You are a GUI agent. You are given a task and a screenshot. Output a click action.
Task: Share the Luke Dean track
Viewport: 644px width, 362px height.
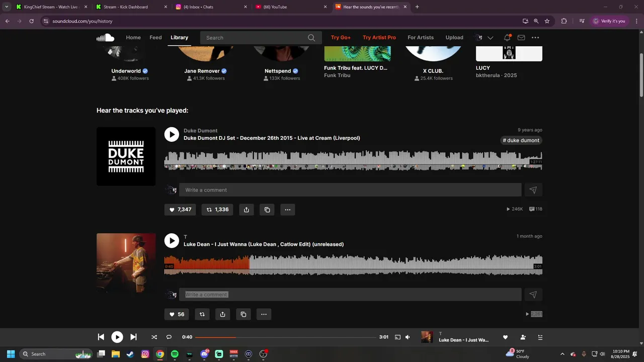click(223, 314)
